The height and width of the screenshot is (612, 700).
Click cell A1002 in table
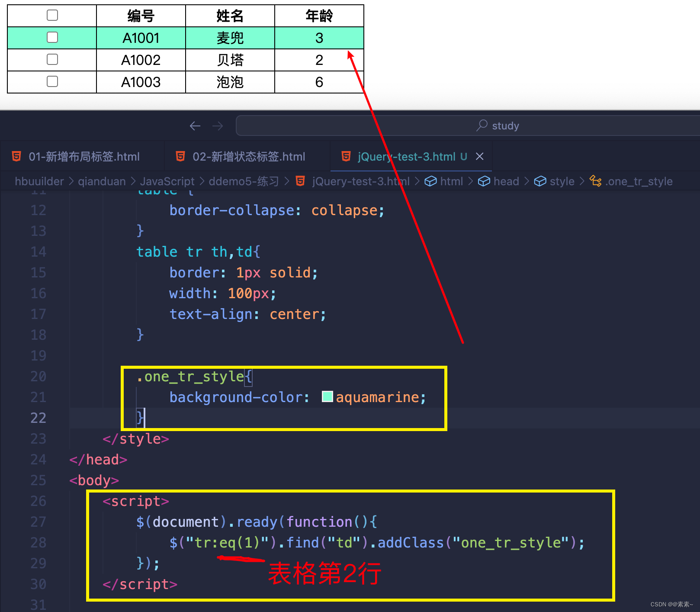pyautogui.click(x=141, y=60)
